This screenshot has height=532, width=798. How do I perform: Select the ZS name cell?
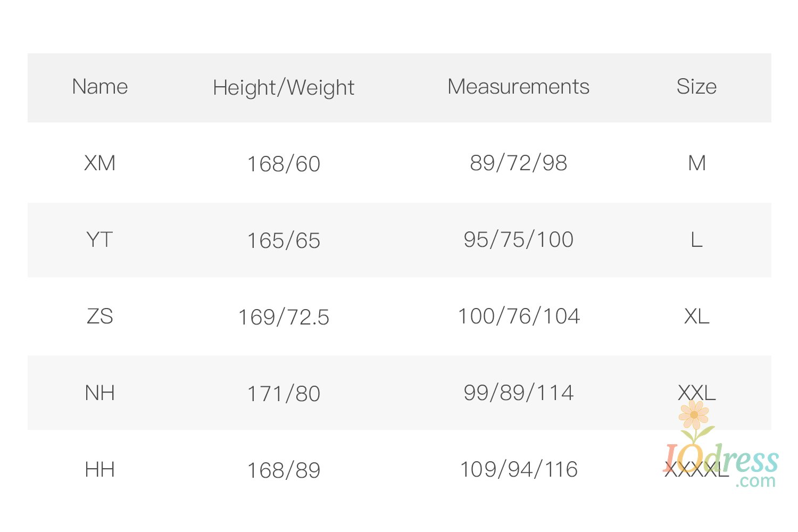[x=100, y=317]
